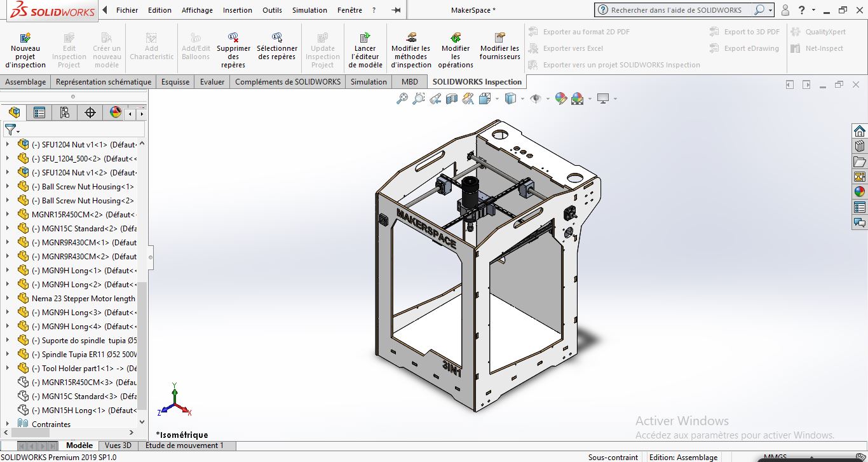Launch the template editor (Lancer l'éditeur de modèle)
868x462 pixels.
tap(365, 50)
